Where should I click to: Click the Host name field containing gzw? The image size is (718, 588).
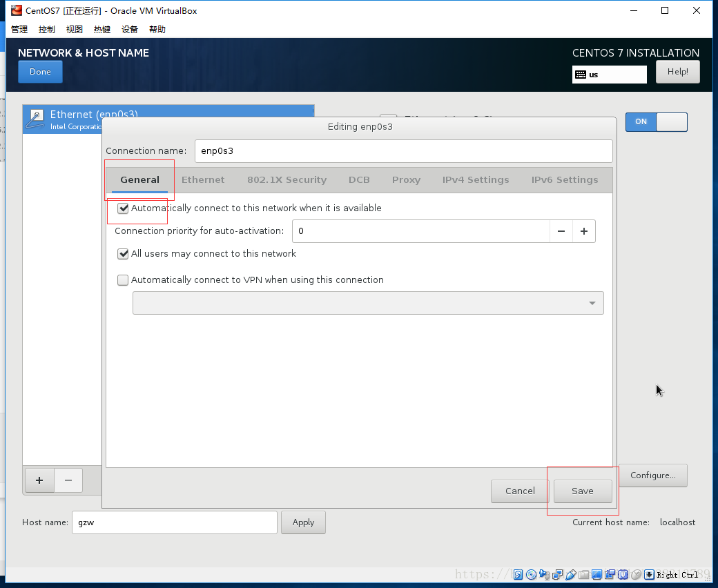pos(175,522)
